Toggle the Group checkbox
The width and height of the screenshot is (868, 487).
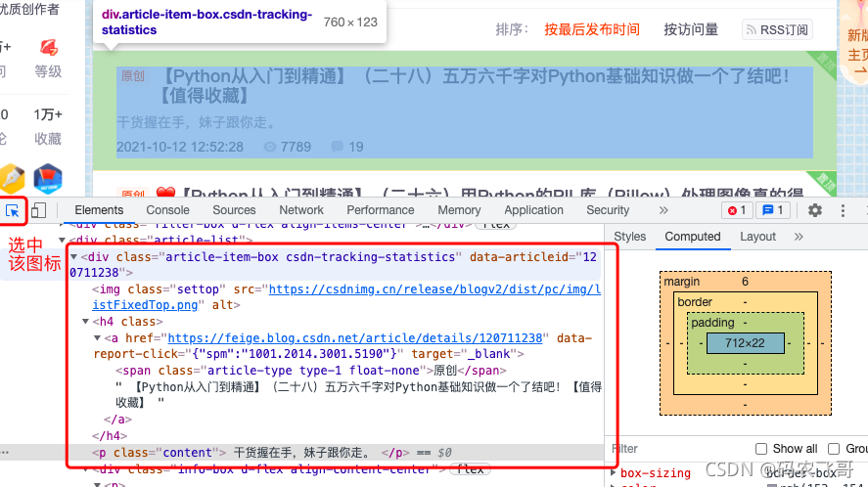pyautogui.click(x=834, y=449)
